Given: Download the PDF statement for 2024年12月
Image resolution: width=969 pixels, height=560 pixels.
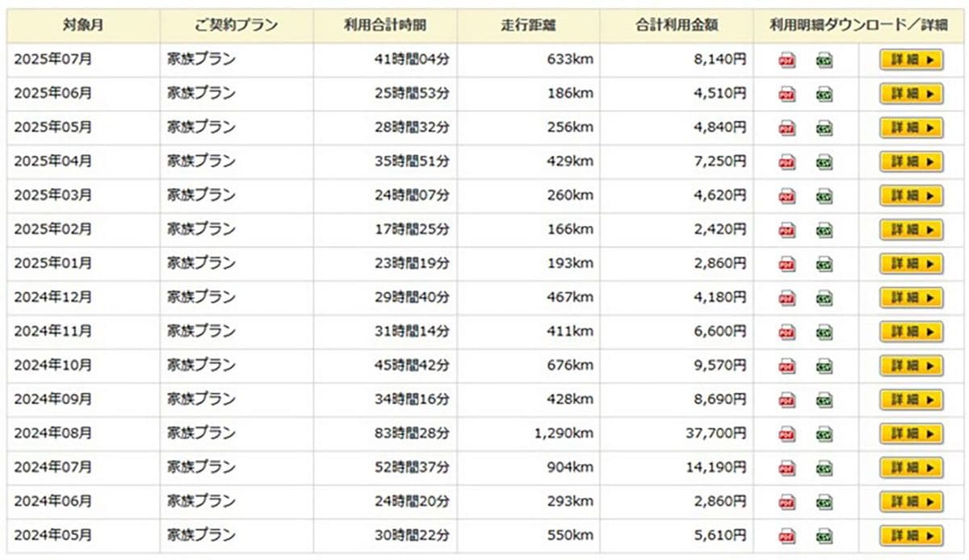Looking at the screenshot, I should (x=787, y=299).
